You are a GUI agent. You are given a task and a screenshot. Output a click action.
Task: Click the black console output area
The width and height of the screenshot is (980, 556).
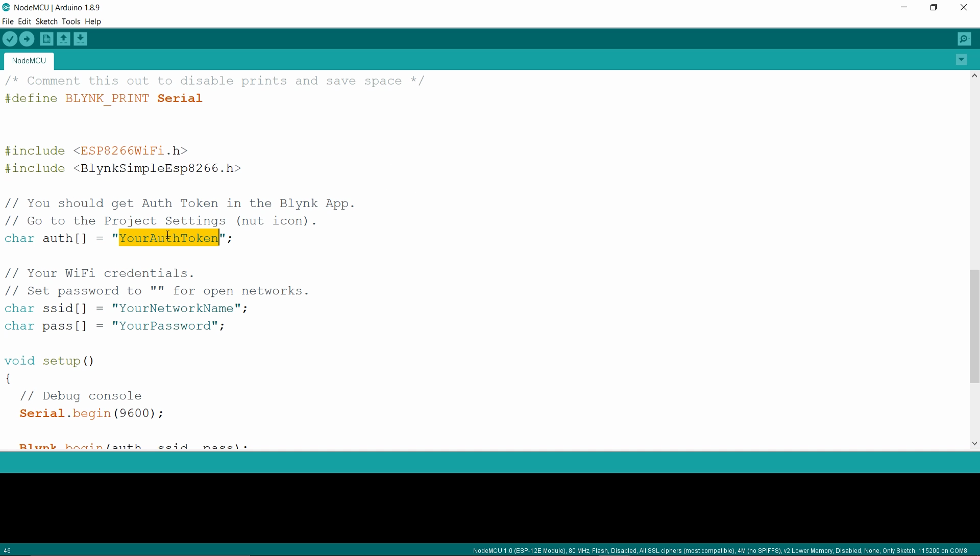[x=490, y=508]
